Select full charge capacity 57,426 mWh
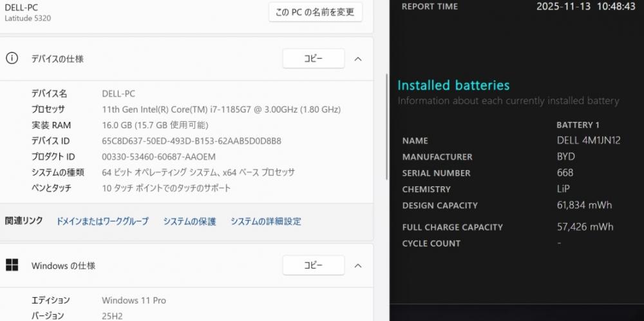 (585, 226)
